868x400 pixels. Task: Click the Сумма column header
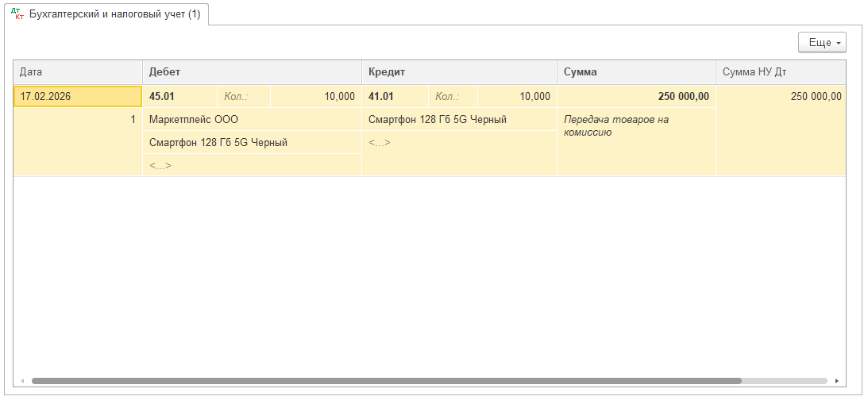(637, 72)
